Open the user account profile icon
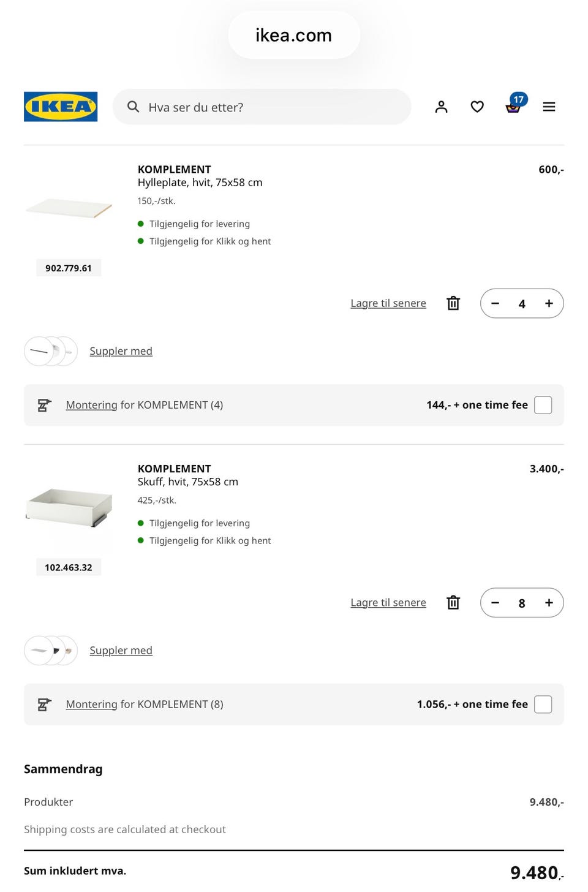The height and width of the screenshot is (892, 588). point(441,107)
